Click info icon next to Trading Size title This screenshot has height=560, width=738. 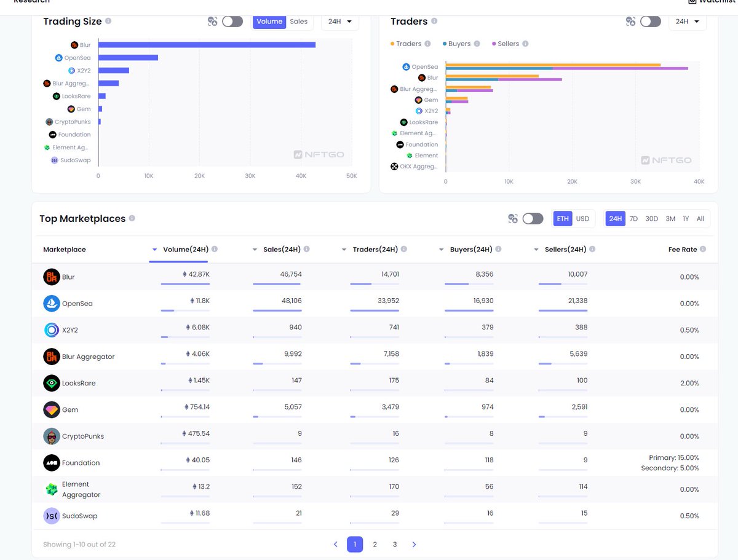click(108, 21)
